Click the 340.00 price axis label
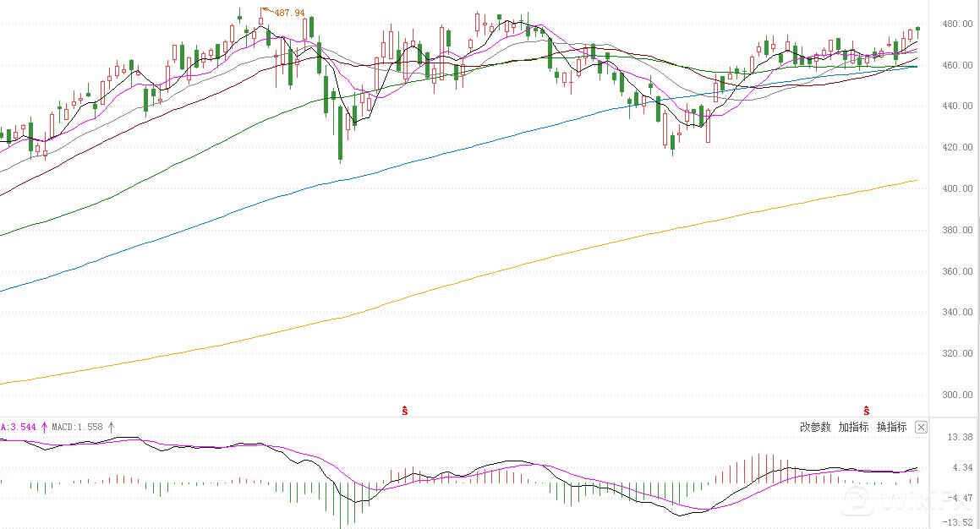The image size is (980, 529). (955, 313)
